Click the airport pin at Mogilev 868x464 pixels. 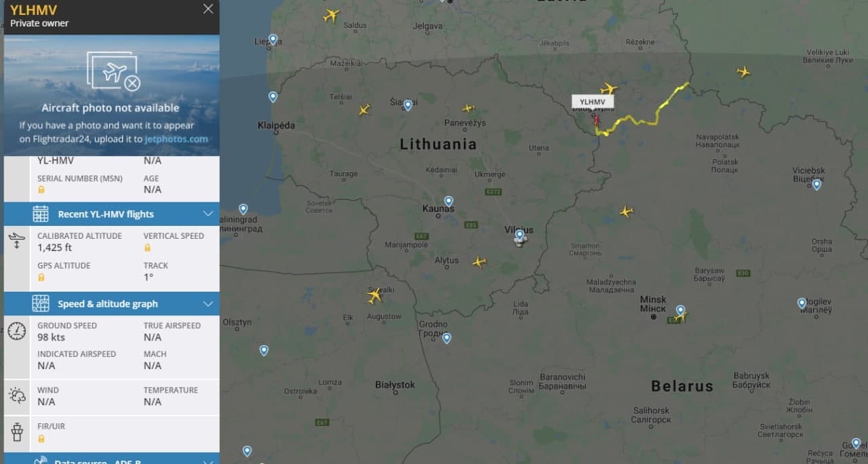[802, 303]
